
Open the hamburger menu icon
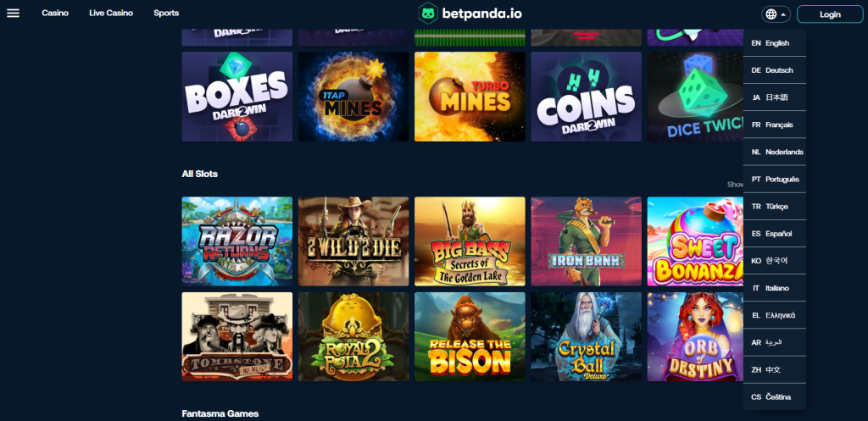point(13,14)
